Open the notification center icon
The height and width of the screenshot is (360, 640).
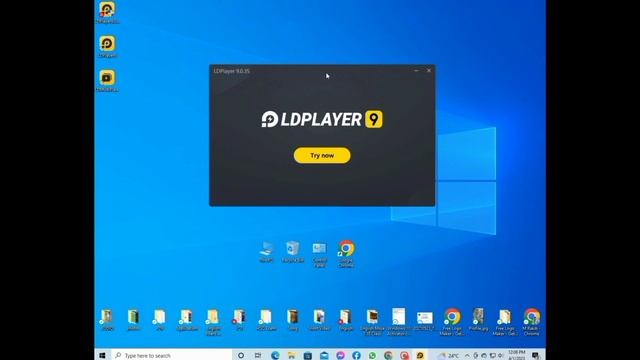click(536, 356)
